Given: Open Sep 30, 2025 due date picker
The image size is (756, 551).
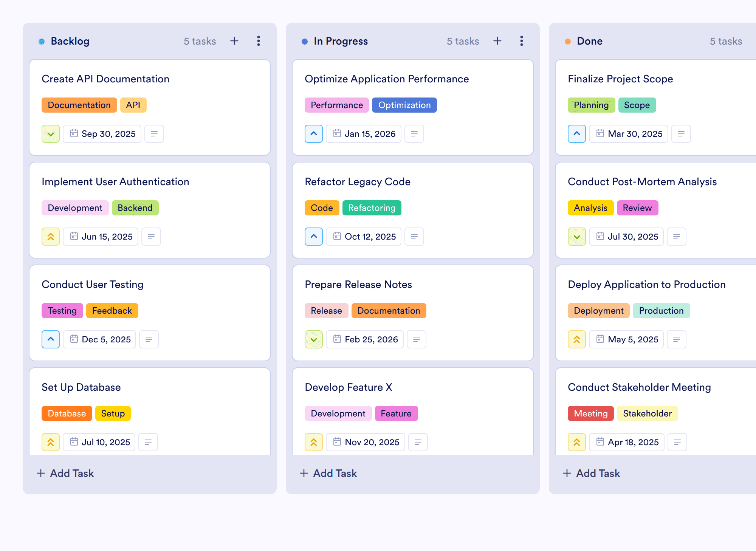Looking at the screenshot, I should click(x=102, y=134).
